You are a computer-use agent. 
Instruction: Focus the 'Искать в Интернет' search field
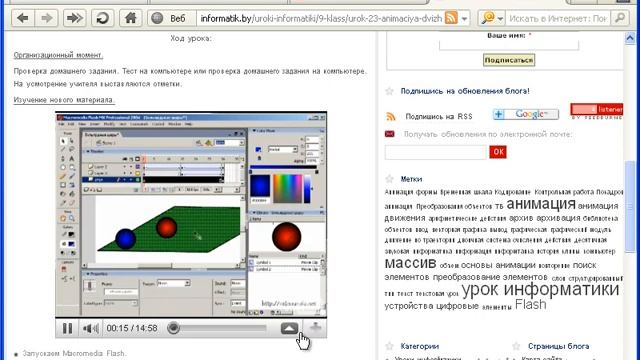[558, 18]
